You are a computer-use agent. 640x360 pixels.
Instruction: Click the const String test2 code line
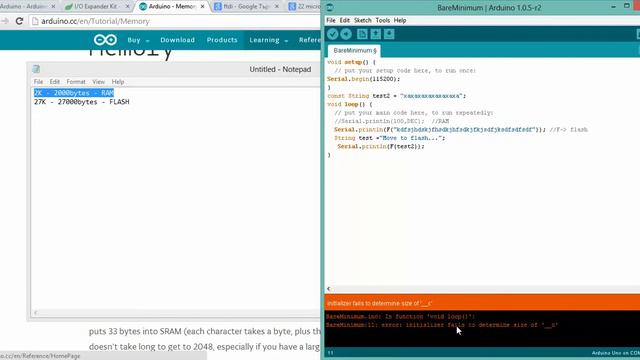click(x=396, y=96)
